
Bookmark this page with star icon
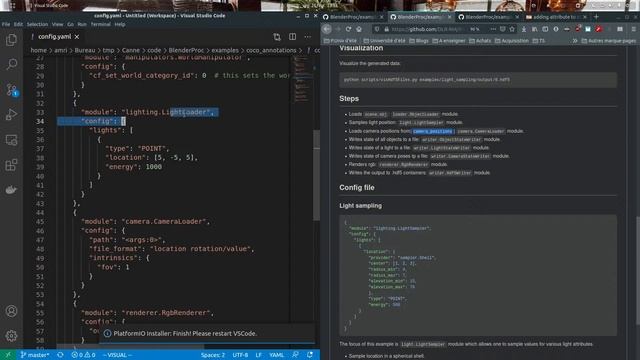pyautogui.click(x=512, y=29)
